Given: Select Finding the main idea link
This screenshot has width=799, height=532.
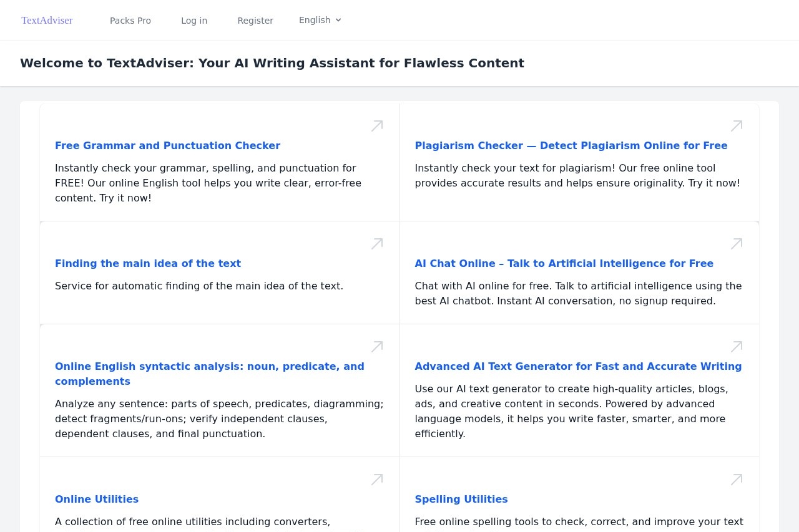Looking at the screenshot, I should click(x=148, y=263).
